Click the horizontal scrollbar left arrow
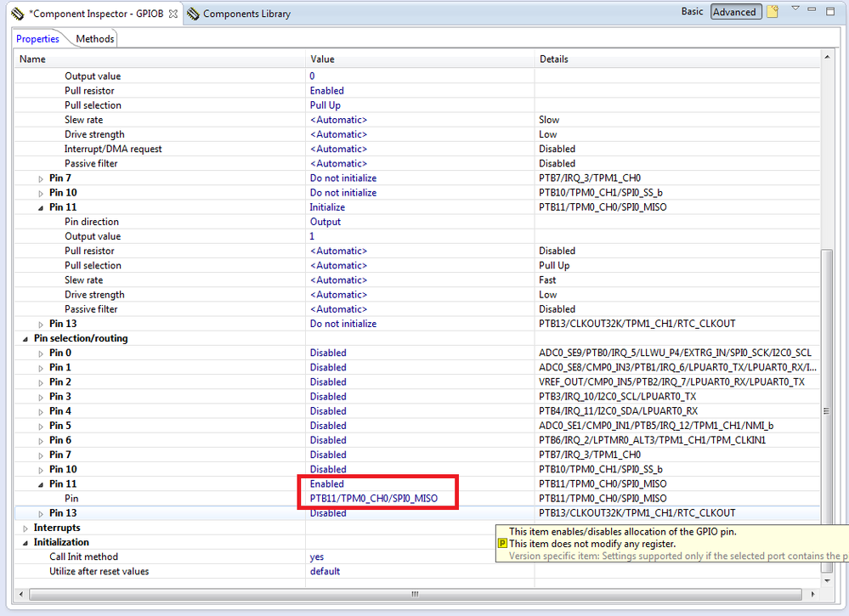 [x=20, y=594]
